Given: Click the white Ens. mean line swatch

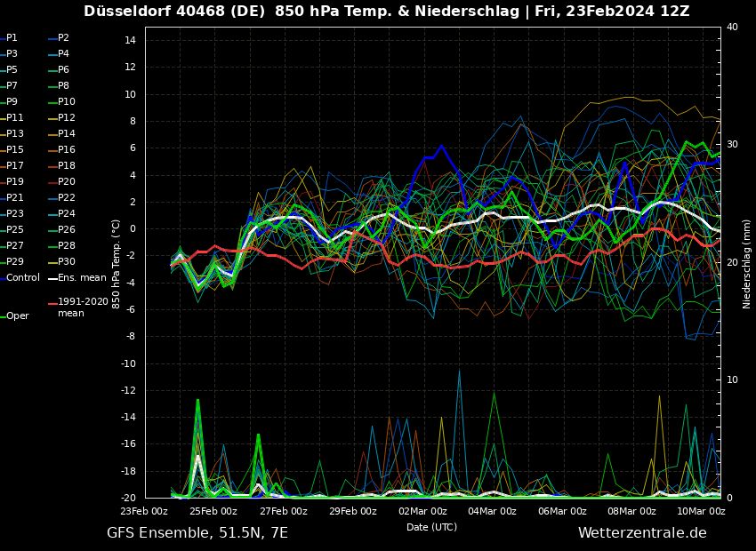Looking at the screenshot, I should tap(52, 279).
